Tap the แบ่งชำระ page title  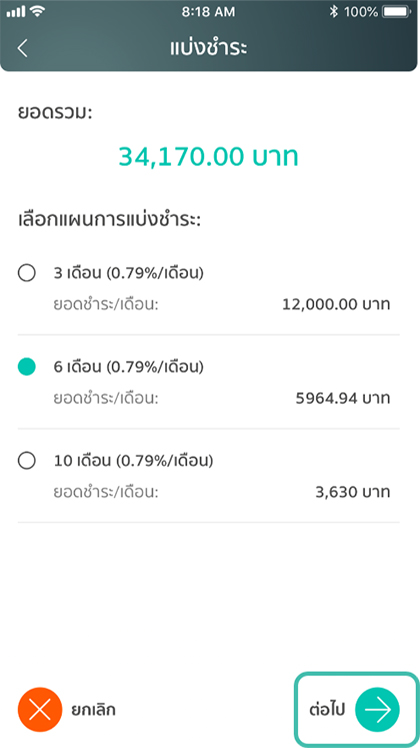pyautogui.click(x=209, y=49)
